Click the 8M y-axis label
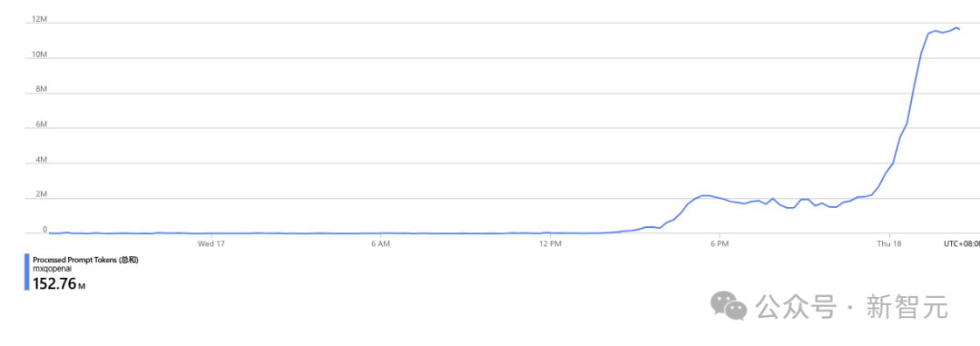The width and height of the screenshot is (980, 346). click(x=41, y=90)
